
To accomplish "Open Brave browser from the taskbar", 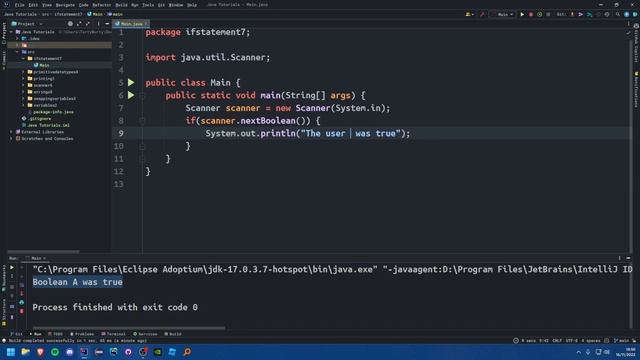I will point(40,352).
